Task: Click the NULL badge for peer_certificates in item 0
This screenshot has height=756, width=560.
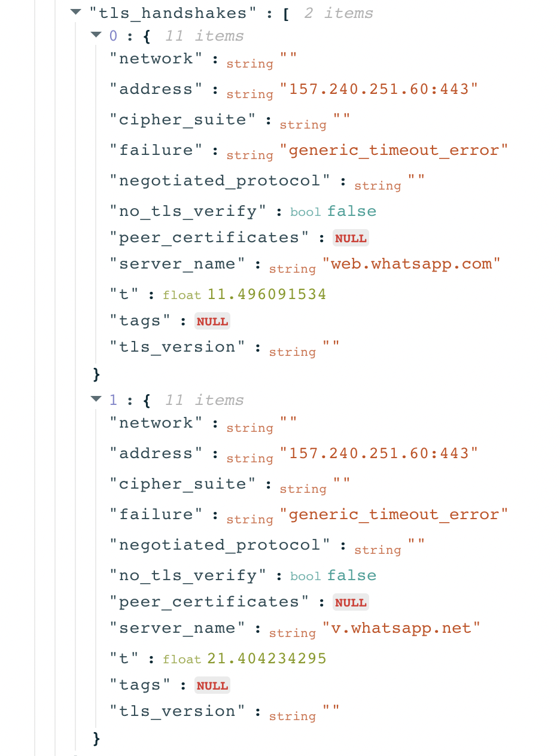Action: pyautogui.click(x=351, y=238)
